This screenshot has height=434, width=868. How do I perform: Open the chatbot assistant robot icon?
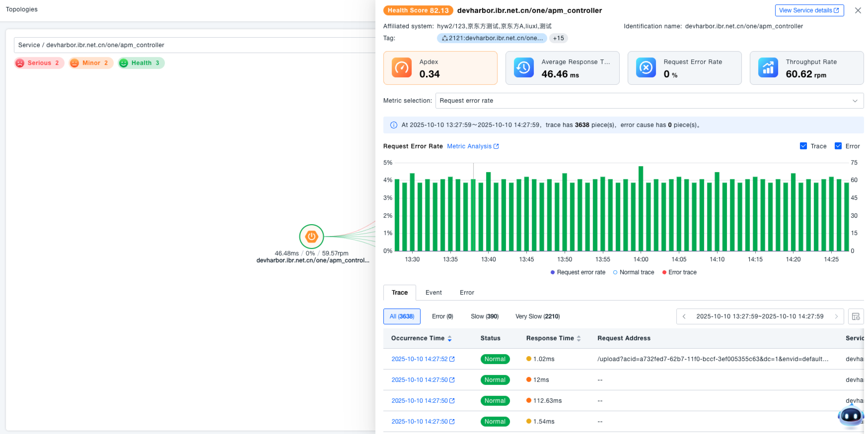coord(851,416)
